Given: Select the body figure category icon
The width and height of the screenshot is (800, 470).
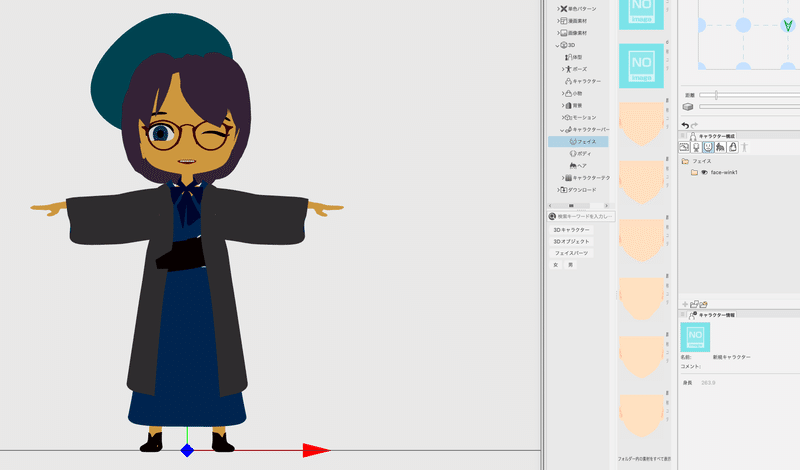Looking at the screenshot, I should coord(696,147).
